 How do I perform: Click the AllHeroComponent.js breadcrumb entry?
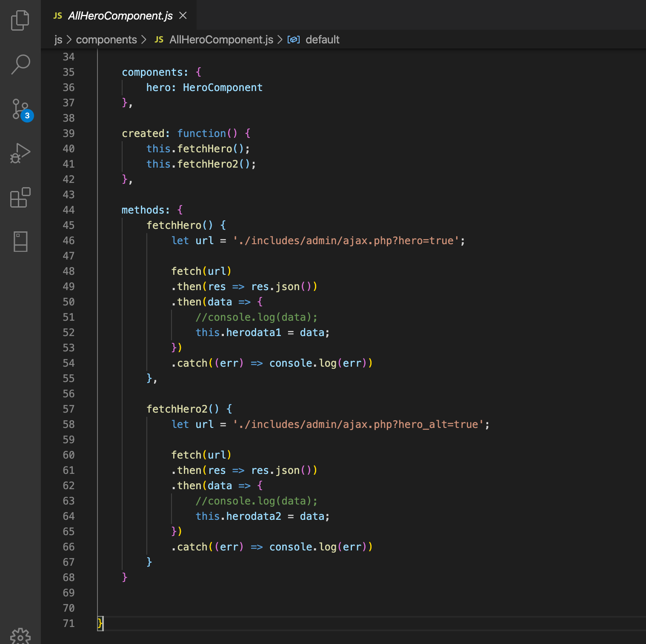coord(221,40)
